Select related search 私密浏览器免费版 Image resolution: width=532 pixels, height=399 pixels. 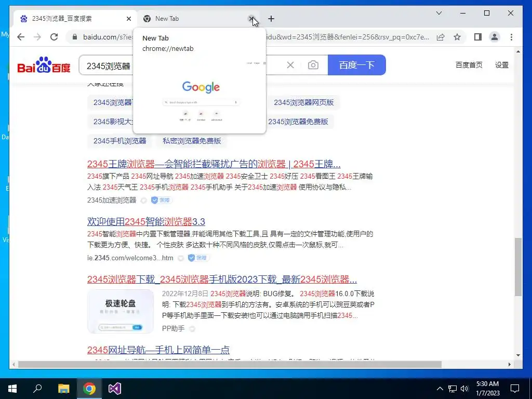[x=192, y=141]
